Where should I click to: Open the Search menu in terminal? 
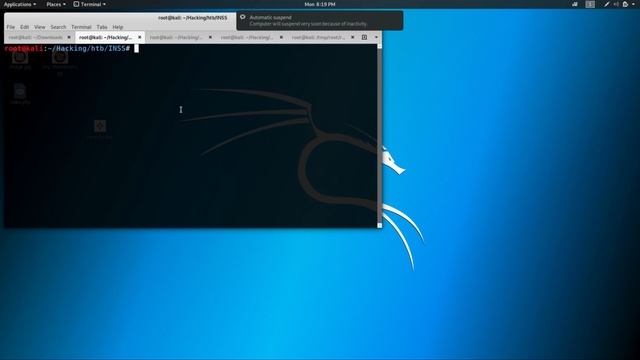click(x=58, y=27)
